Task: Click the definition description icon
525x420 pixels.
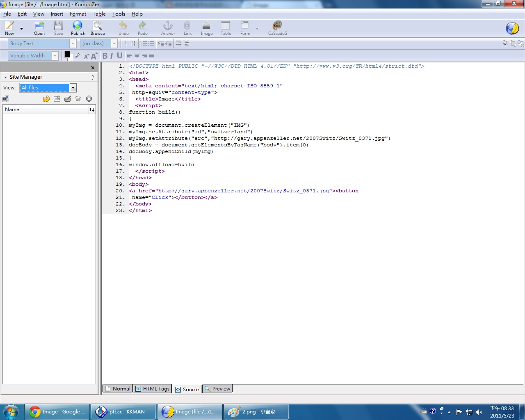Action: (186, 43)
